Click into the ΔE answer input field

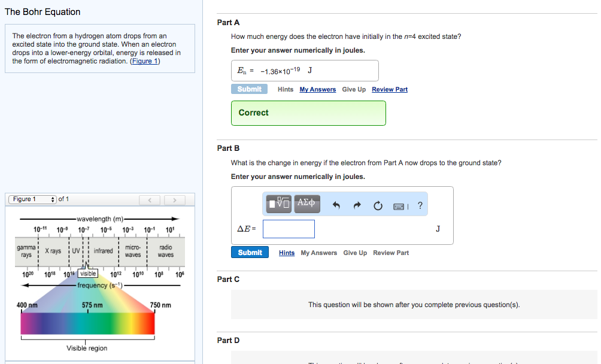point(289,229)
